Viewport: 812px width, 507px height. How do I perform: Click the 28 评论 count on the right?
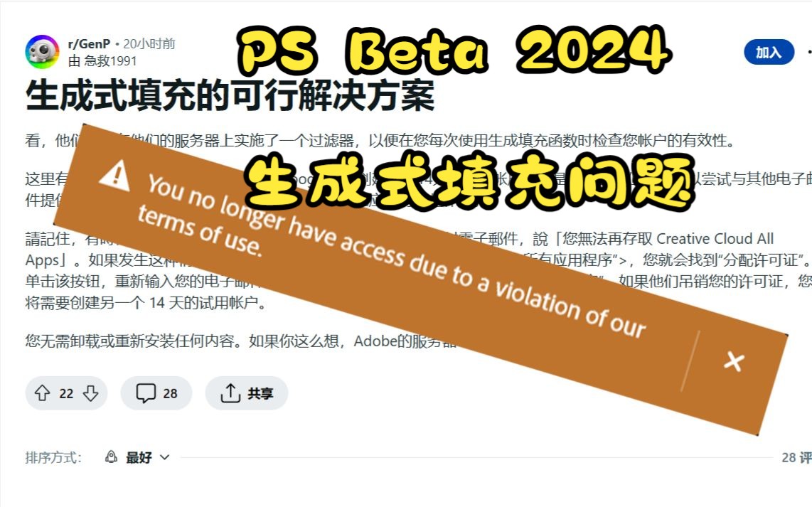click(x=796, y=457)
